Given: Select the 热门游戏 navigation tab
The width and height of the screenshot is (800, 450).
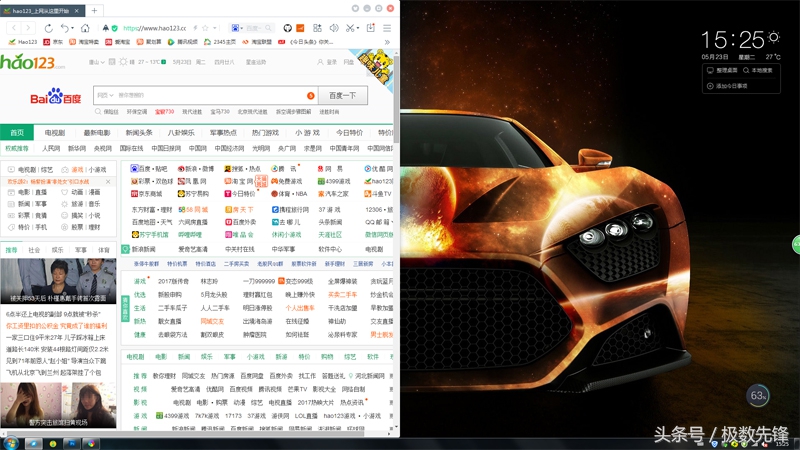Looking at the screenshot, I should pyautogui.click(x=265, y=133).
